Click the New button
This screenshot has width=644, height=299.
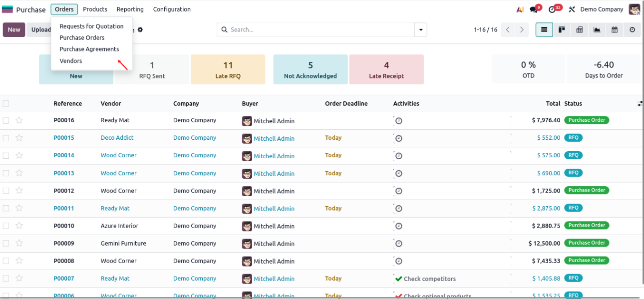[14, 30]
